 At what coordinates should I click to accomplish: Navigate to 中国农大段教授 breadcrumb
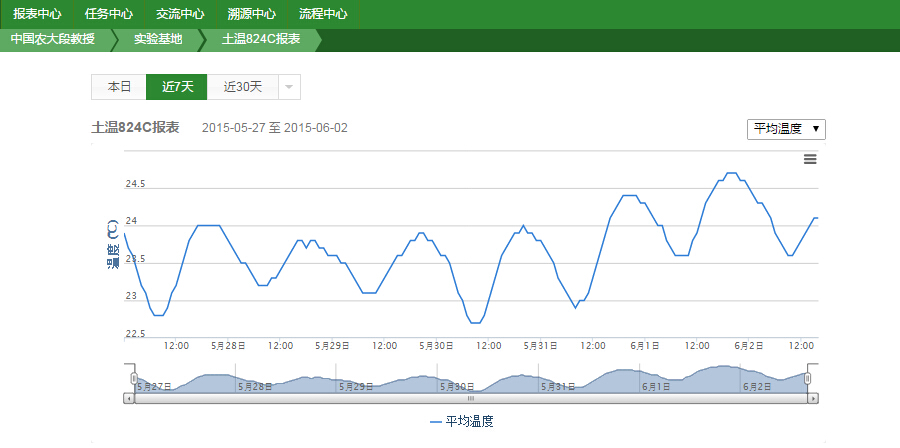[53, 39]
